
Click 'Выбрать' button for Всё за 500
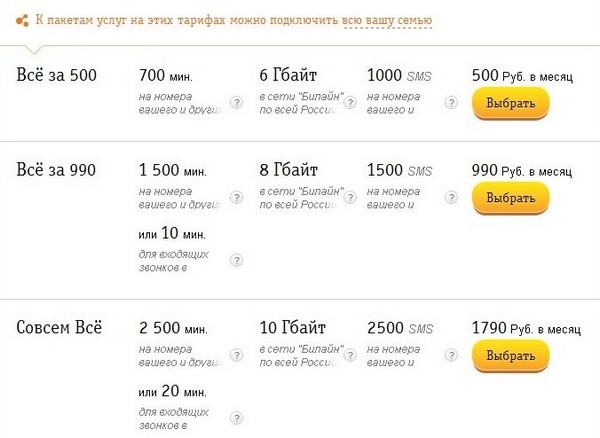511,103
